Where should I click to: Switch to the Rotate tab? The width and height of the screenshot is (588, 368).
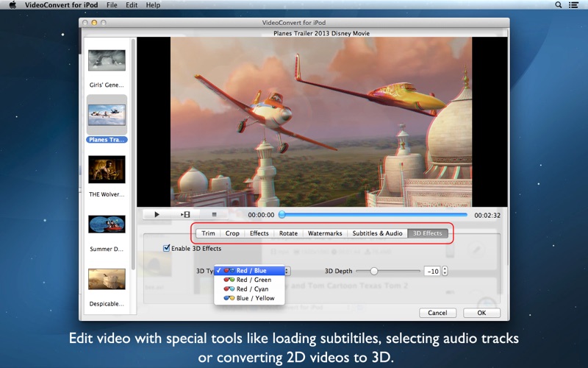pyautogui.click(x=288, y=233)
